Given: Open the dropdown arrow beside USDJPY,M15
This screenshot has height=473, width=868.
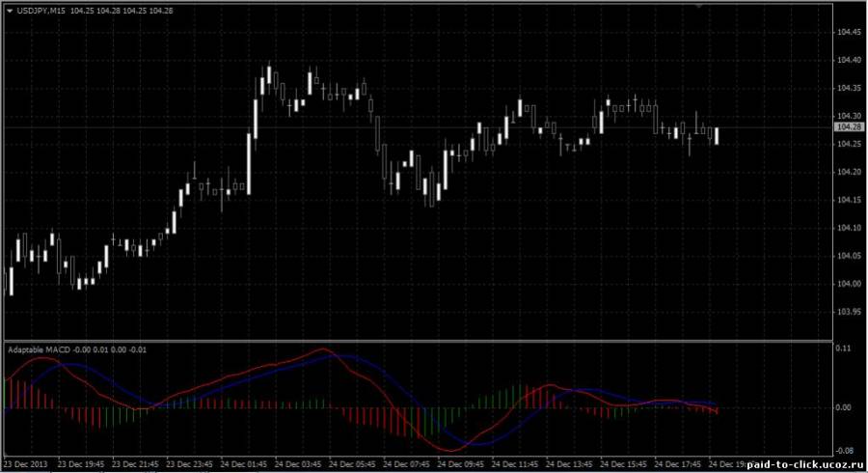Looking at the screenshot, I should tap(10, 12).
